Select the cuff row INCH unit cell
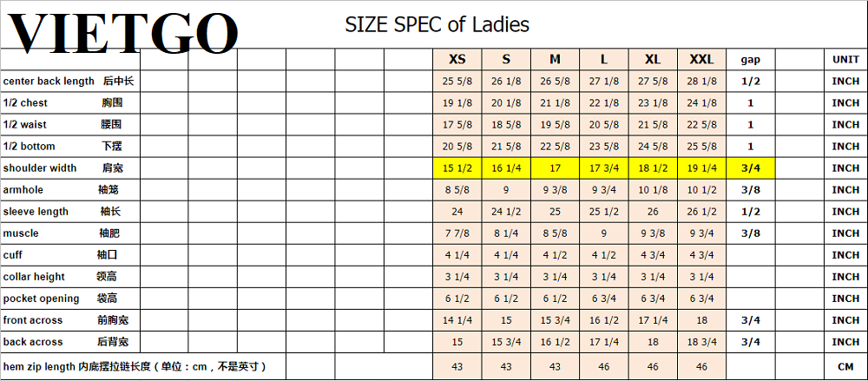This screenshot has width=868, height=381. (845, 255)
